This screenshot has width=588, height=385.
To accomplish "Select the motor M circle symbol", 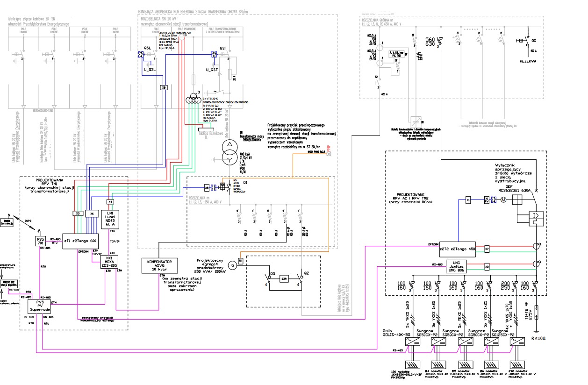I will click(x=503, y=200).
